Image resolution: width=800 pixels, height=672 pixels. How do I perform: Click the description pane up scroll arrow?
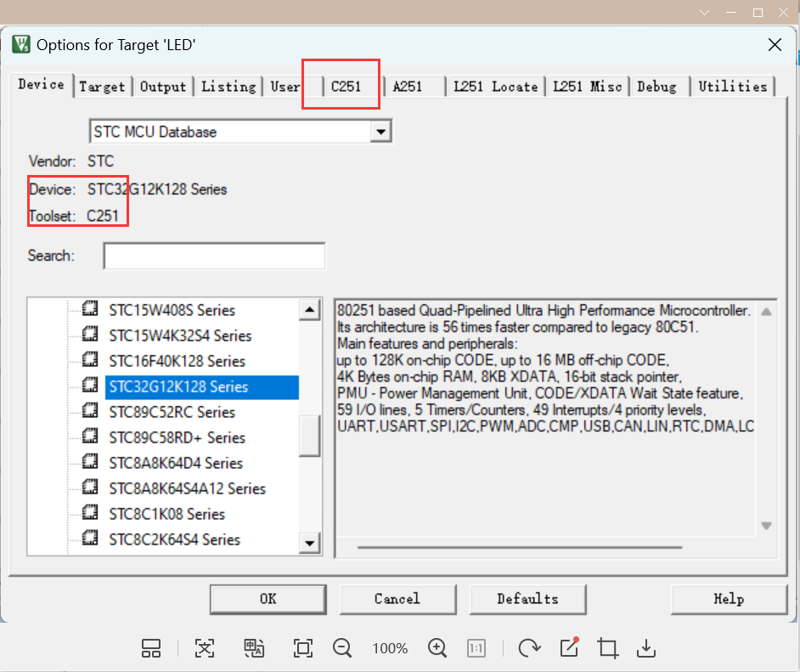point(766,312)
